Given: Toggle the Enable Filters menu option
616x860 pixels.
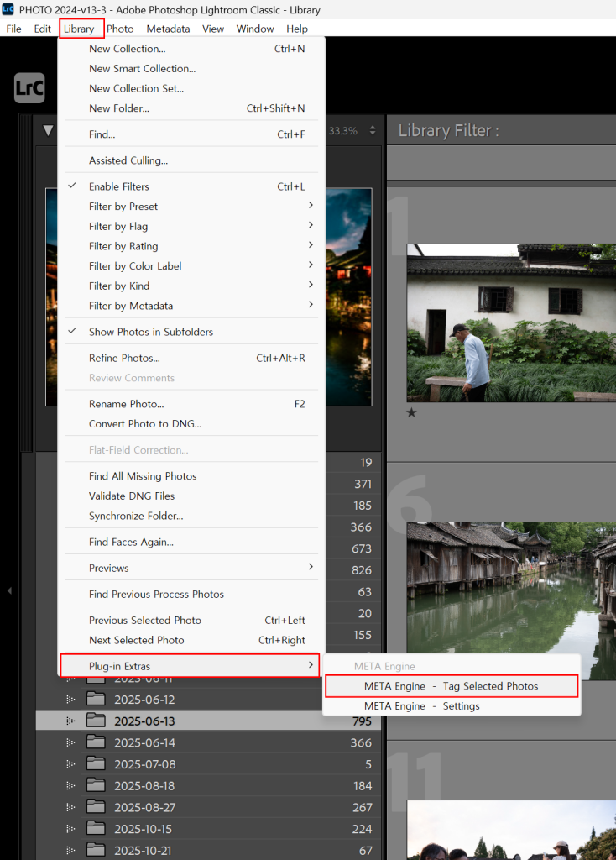Looking at the screenshot, I should click(118, 186).
